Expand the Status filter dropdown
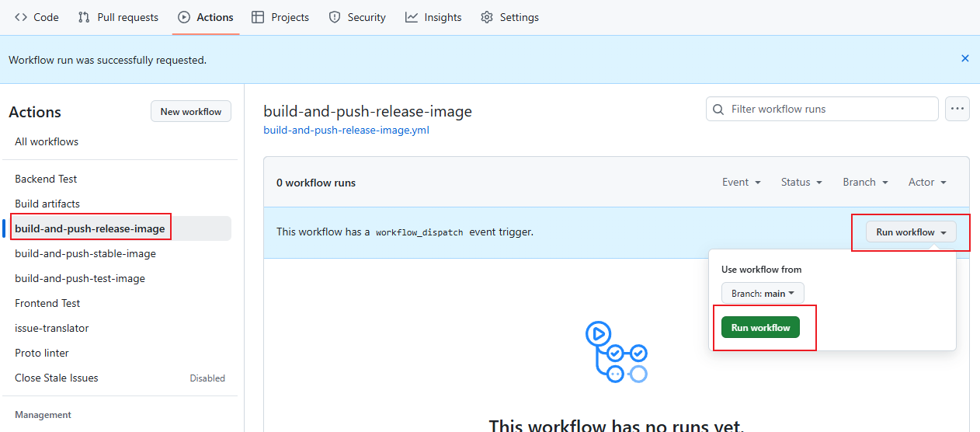Image resolution: width=980 pixels, height=432 pixels. coord(801,182)
